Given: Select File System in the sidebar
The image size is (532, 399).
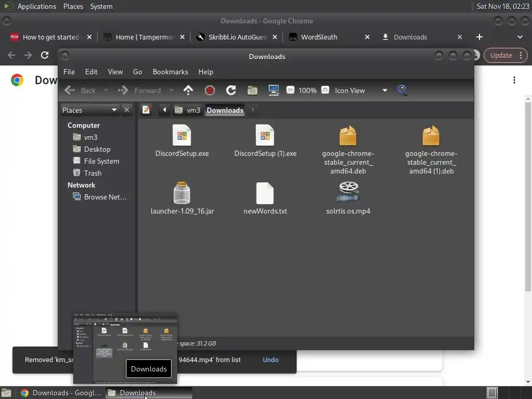Looking at the screenshot, I should (x=96, y=161).
